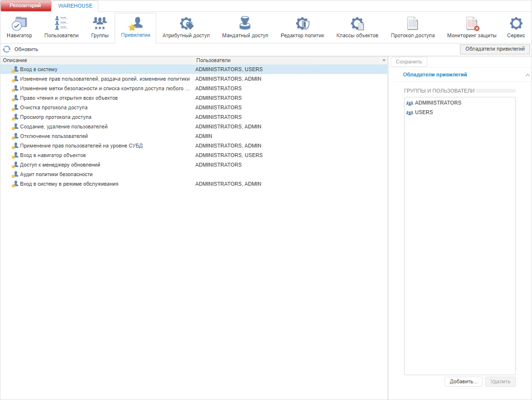Collapse the Обладатели привилегий panel chevron
532x400 pixels.
(527, 75)
